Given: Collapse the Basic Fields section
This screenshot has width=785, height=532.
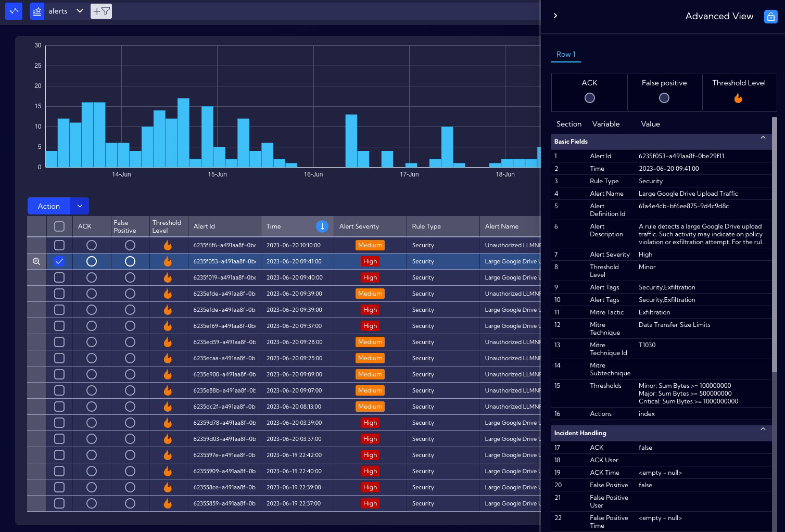Looking at the screenshot, I should (763, 138).
